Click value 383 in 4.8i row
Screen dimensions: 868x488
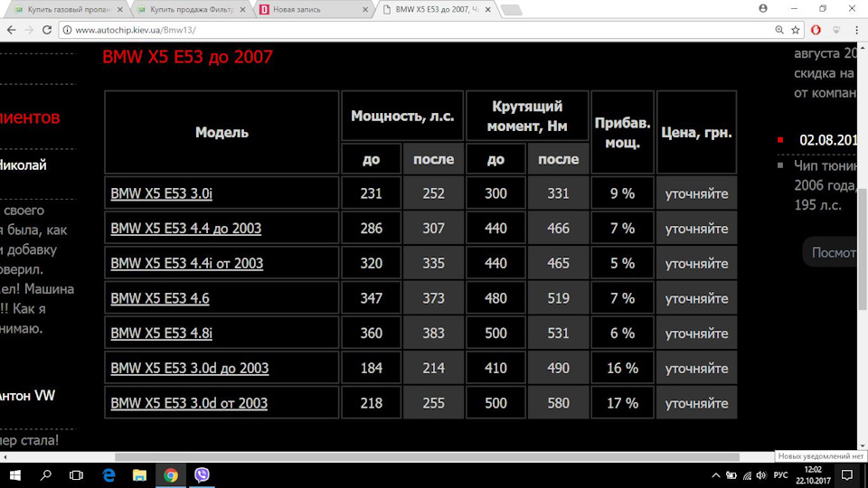(433, 333)
